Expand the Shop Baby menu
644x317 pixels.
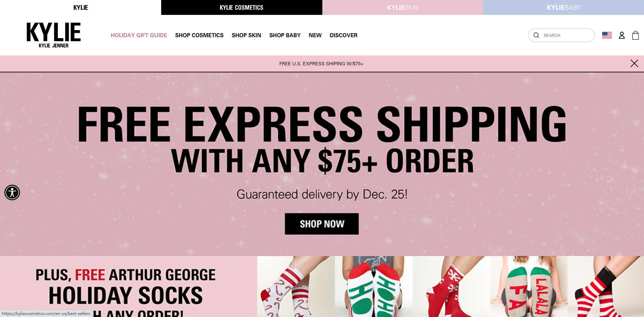(285, 35)
